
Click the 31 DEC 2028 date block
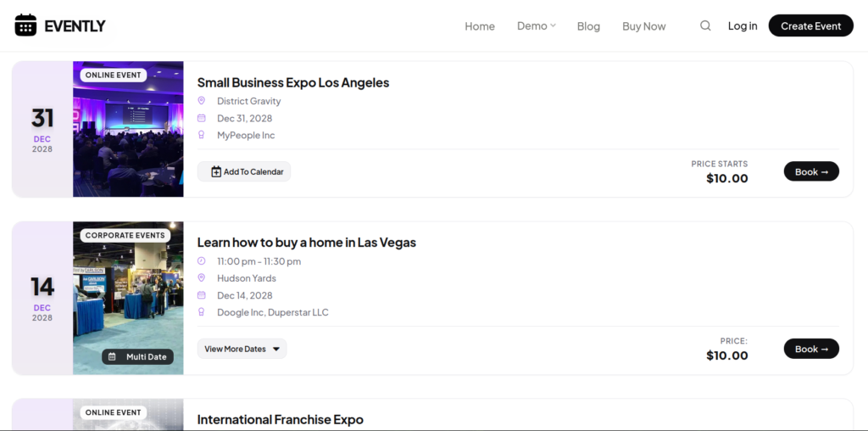coord(42,129)
